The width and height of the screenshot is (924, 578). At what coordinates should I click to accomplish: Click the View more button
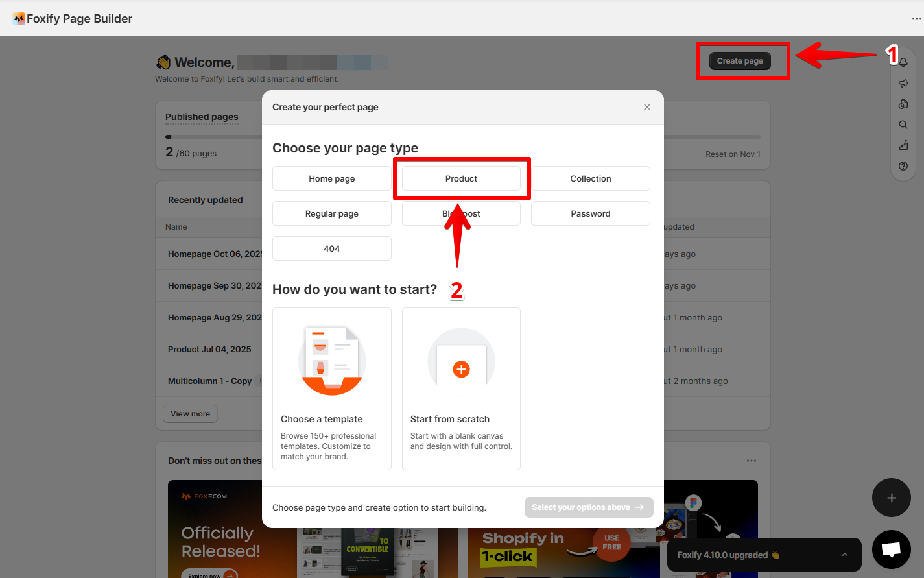[x=191, y=414]
